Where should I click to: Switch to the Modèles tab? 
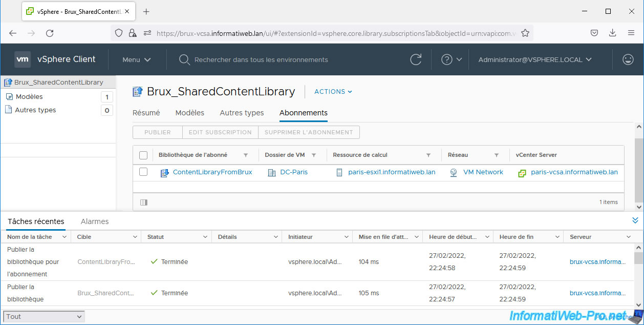click(x=190, y=113)
